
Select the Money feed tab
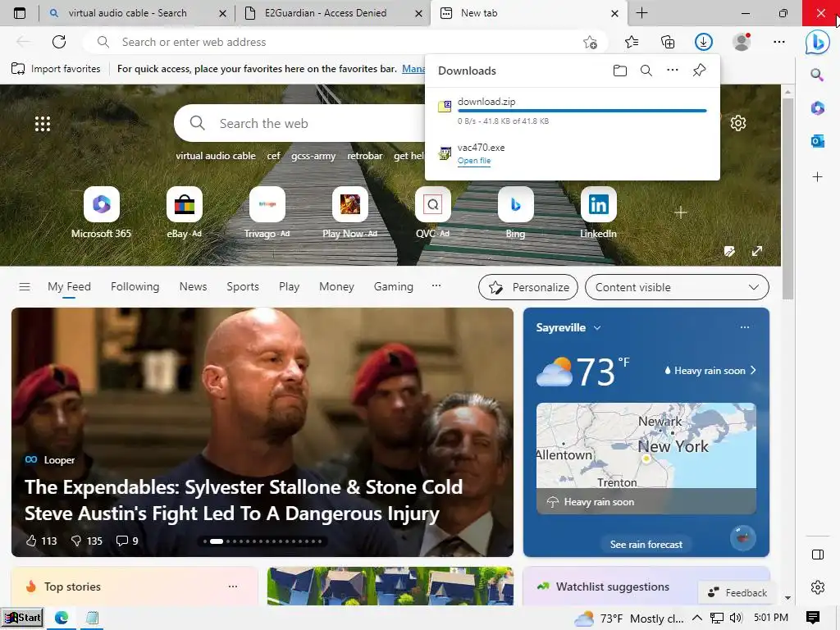[x=336, y=286]
